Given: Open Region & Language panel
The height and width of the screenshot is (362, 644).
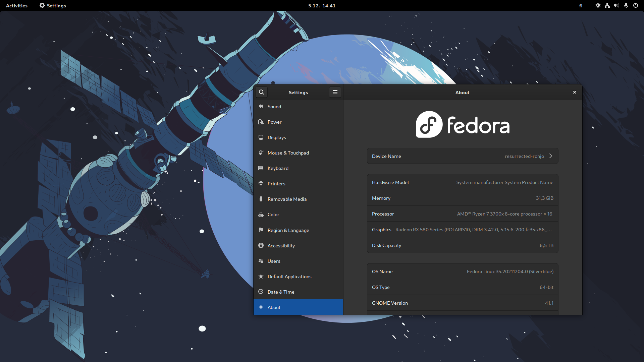Looking at the screenshot, I should point(288,230).
